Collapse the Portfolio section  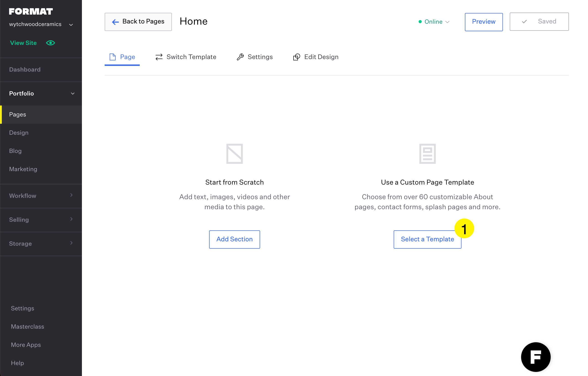[73, 93]
